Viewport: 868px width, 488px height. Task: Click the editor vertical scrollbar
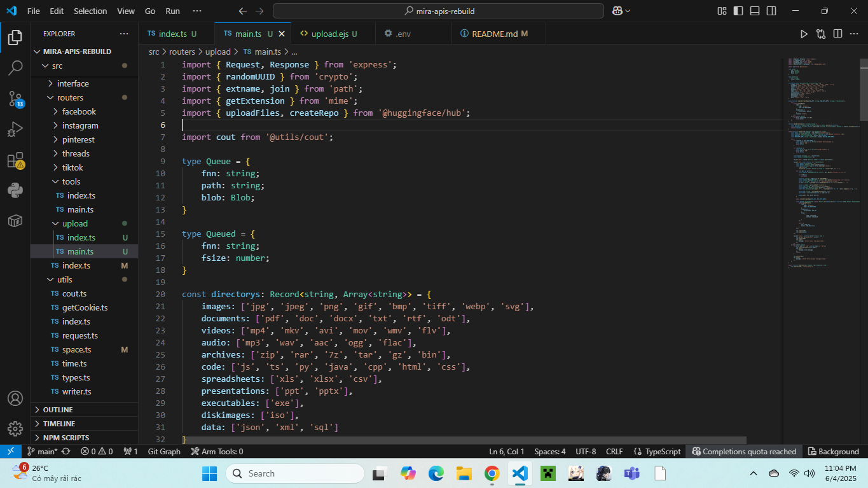coord(864,89)
